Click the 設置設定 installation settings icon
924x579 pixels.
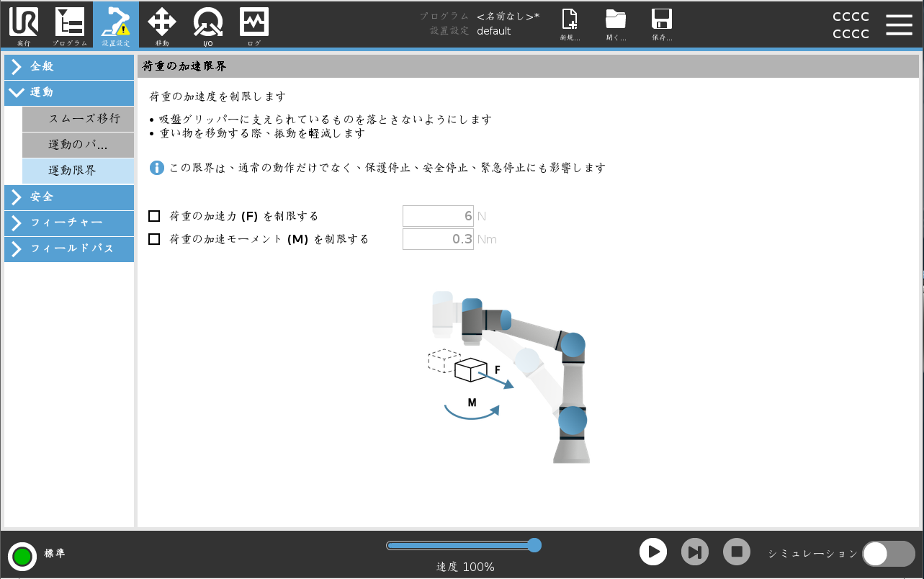115,24
